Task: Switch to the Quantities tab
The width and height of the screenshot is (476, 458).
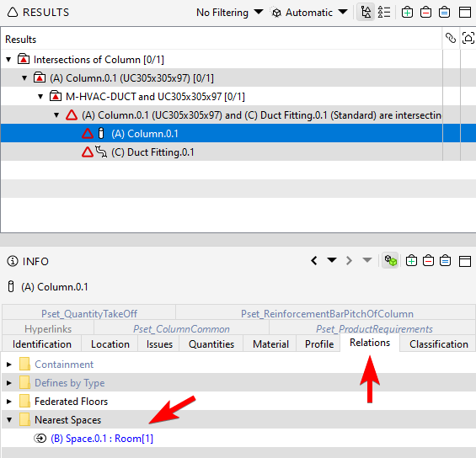Action: 211,344
